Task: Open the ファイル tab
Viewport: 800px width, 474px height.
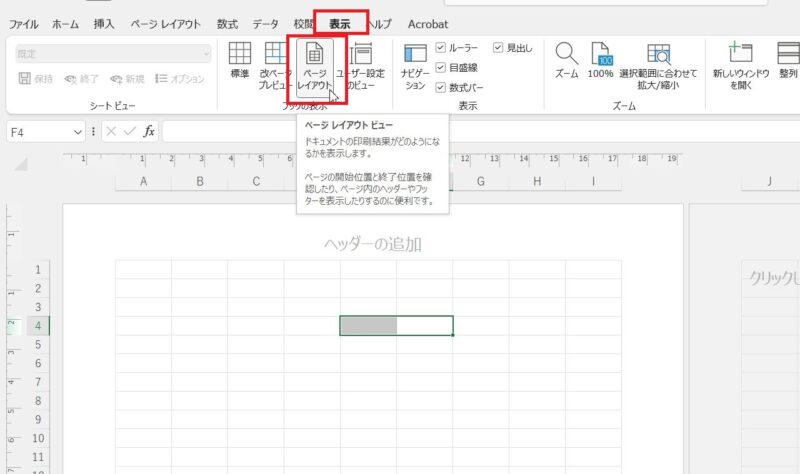Action: pyautogui.click(x=23, y=24)
